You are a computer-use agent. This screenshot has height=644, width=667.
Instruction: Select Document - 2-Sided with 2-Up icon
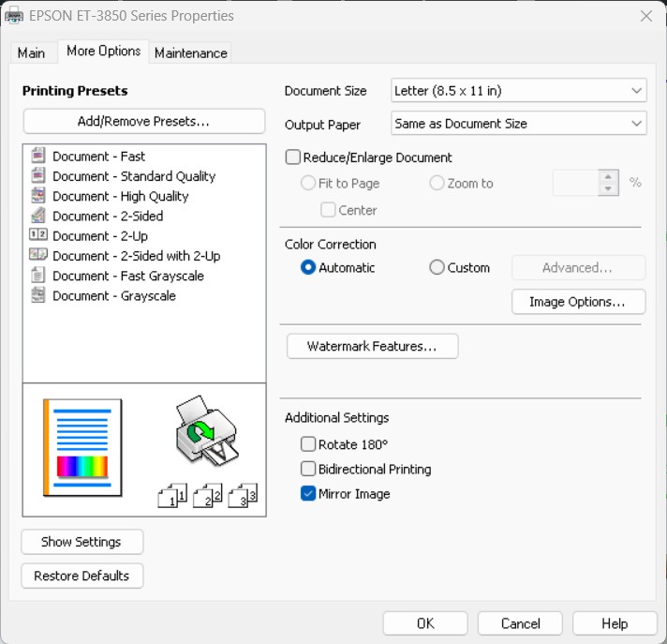pos(38,255)
